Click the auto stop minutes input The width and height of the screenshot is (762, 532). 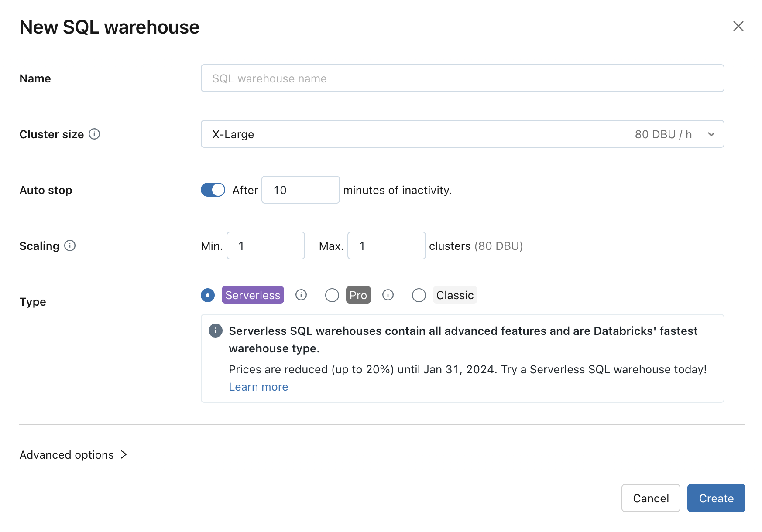click(300, 190)
